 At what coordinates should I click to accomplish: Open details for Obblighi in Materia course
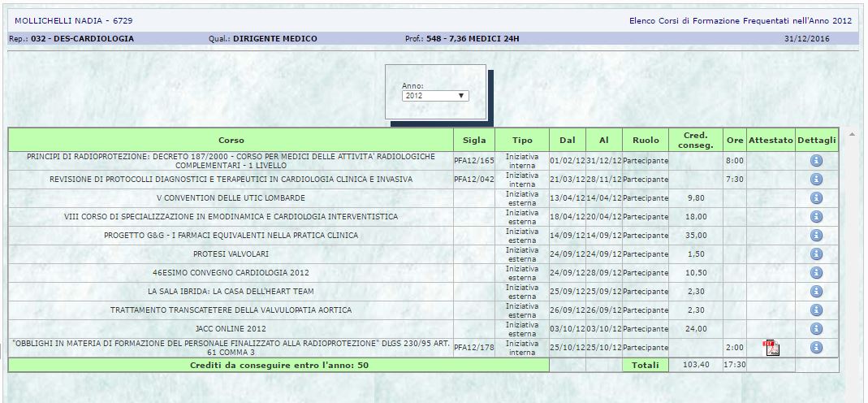tap(816, 348)
